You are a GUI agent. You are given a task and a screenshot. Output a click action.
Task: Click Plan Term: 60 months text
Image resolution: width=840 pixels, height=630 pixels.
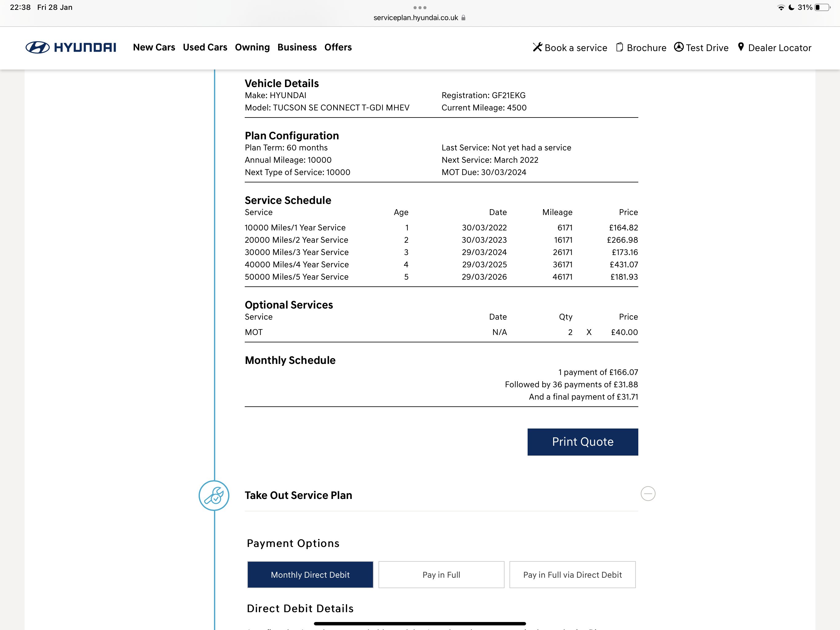tap(286, 148)
